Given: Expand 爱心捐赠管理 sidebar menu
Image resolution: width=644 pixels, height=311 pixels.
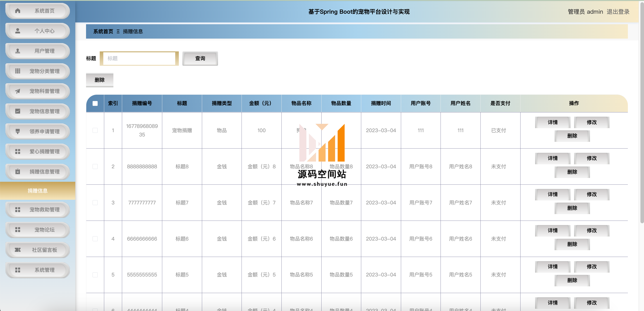Looking at the screenshot, I should click(x=37, y=151).
